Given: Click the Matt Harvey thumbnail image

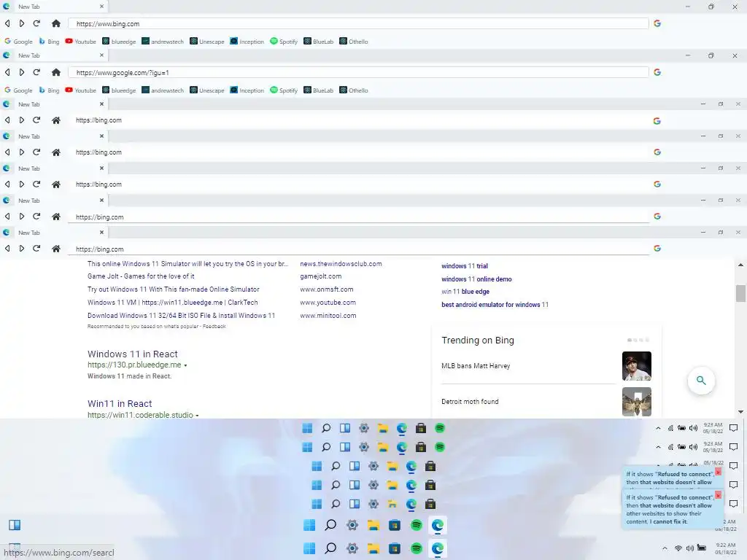Looking at the screenshot, I should coord(636,366).
